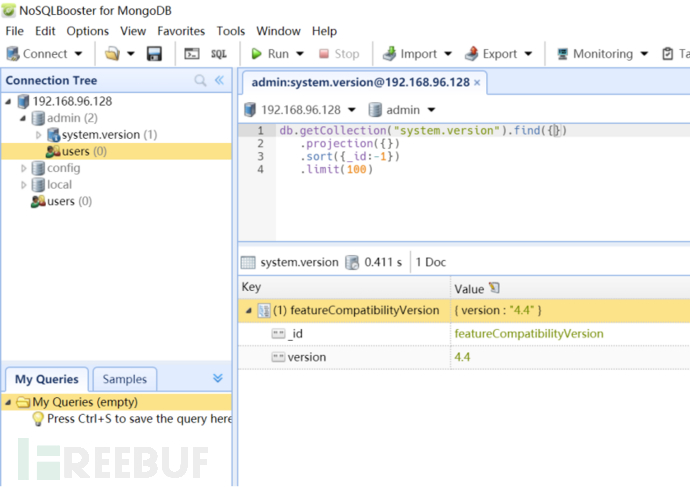Collapse the admin database node
Image resolution: width=690 pixels, height=487 pixels.
pos(23,118)
